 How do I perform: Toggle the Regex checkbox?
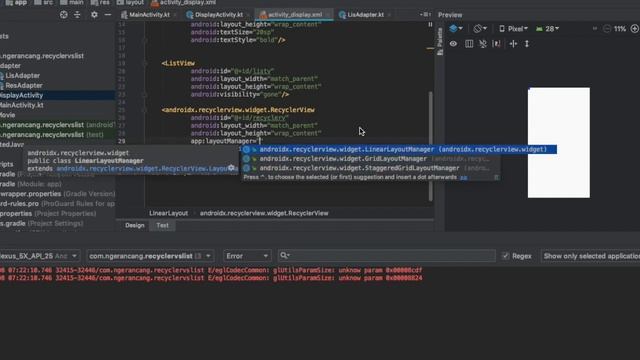click(506, 256)
